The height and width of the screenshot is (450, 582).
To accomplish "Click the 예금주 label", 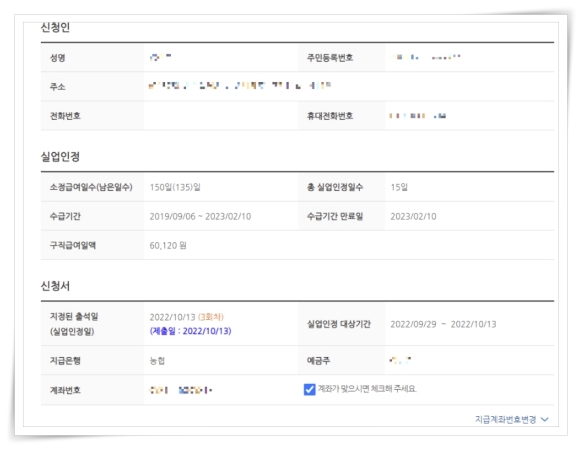I will [x=318, y=361].
